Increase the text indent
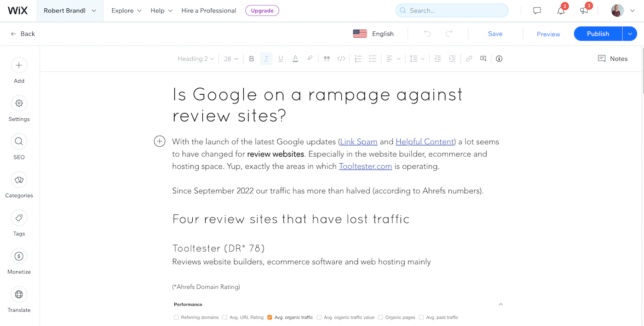 (452, 59)
